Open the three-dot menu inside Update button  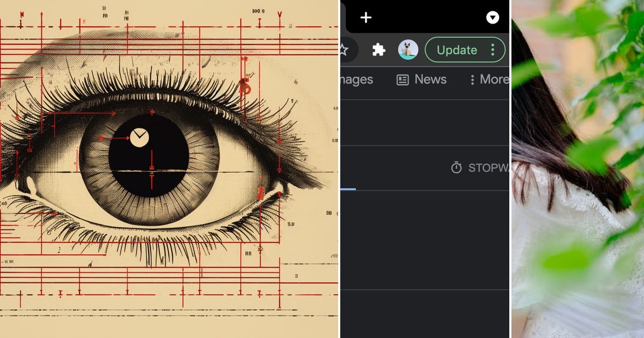(493, 50)
